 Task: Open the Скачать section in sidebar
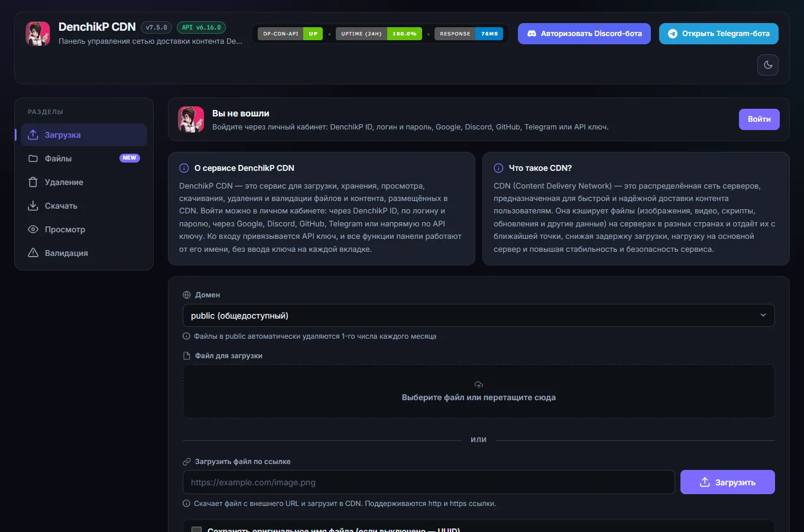click(x=84, y=206)
